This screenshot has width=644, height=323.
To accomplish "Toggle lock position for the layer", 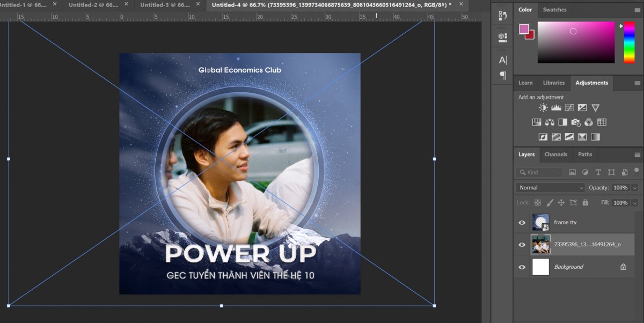I will tap(561, 203).
